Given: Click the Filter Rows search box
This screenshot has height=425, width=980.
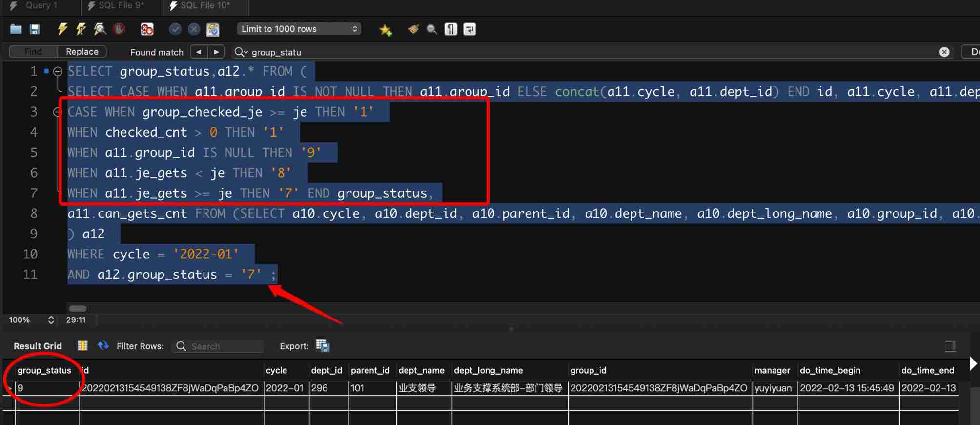Looking at the screenshot, I should pos(218,346).
